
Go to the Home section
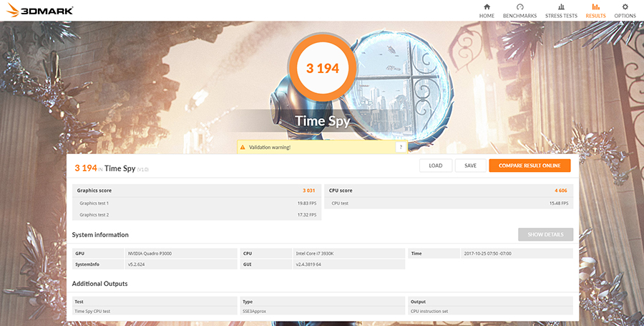[x=487, y=7]
